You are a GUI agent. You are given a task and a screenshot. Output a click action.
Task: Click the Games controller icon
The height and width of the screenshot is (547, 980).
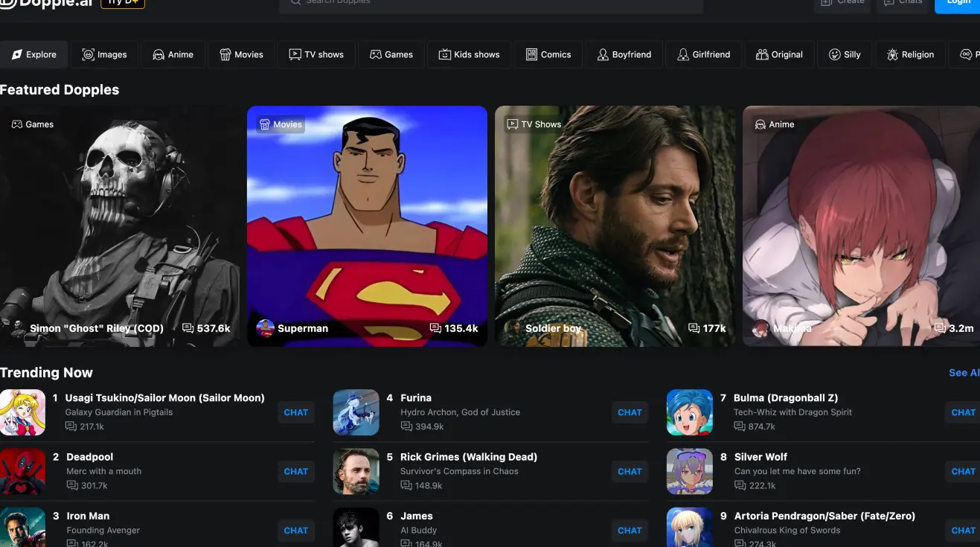click(376, 54)
